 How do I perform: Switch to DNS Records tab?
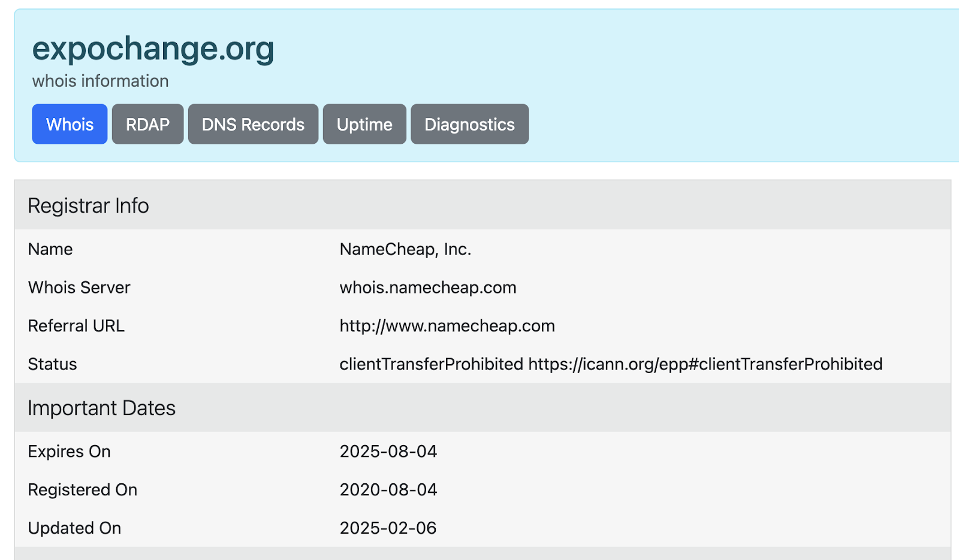tap(253, 124)
